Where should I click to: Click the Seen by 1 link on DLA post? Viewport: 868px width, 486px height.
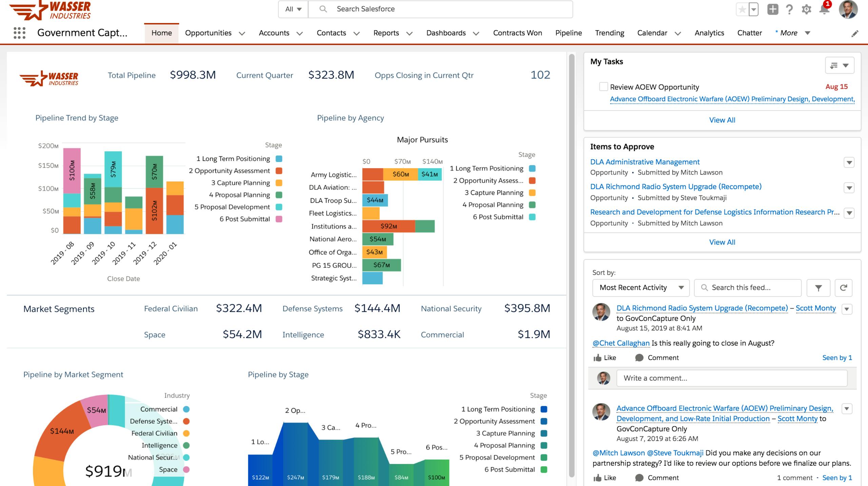click(x=837, y=358)
